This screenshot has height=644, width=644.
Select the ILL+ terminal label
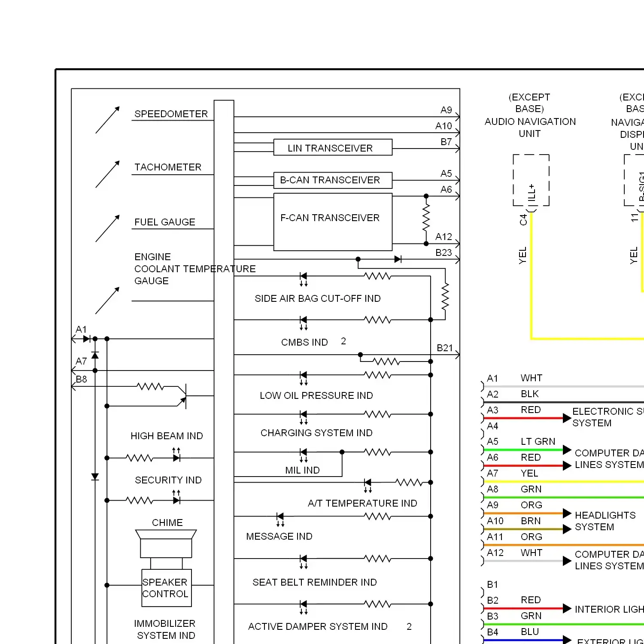[x=532, y=193]
